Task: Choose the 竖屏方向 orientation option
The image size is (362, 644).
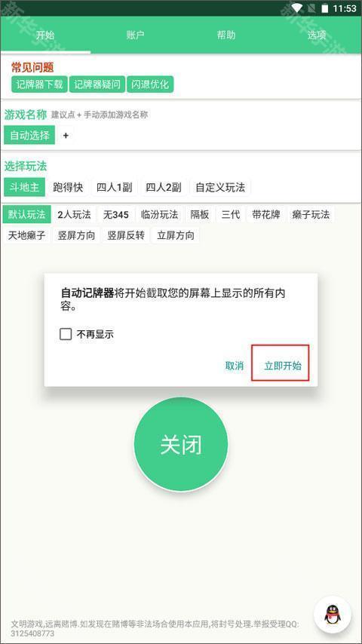Action: [76, 235]
